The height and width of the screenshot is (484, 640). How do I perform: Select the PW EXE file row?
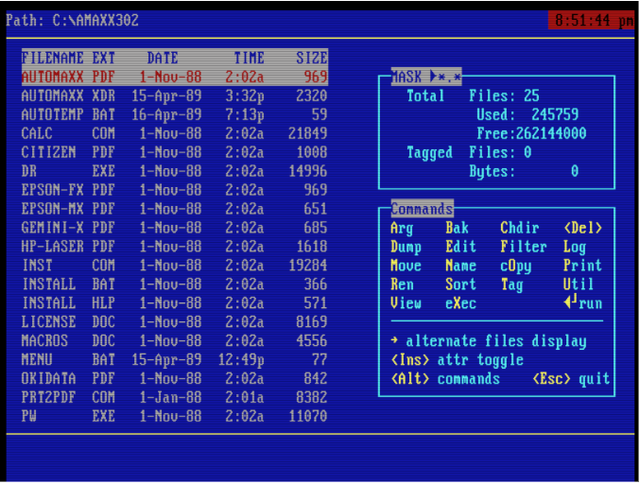click(x=175, y=416)
